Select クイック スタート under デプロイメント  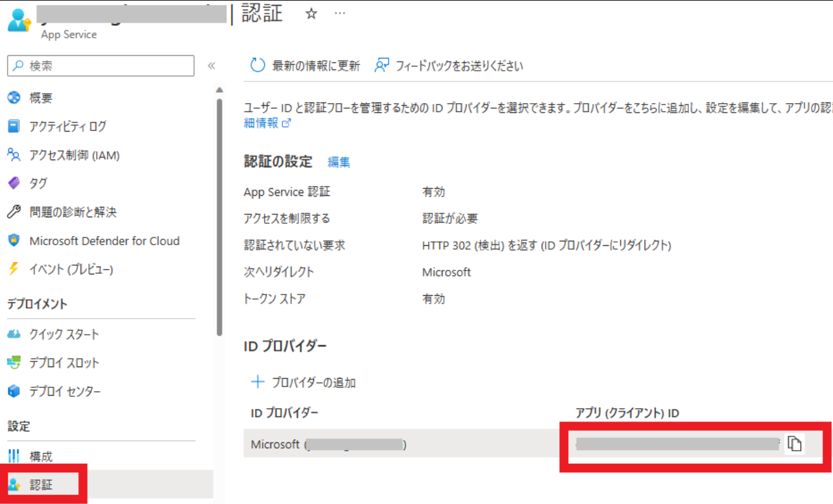[64, 334]
